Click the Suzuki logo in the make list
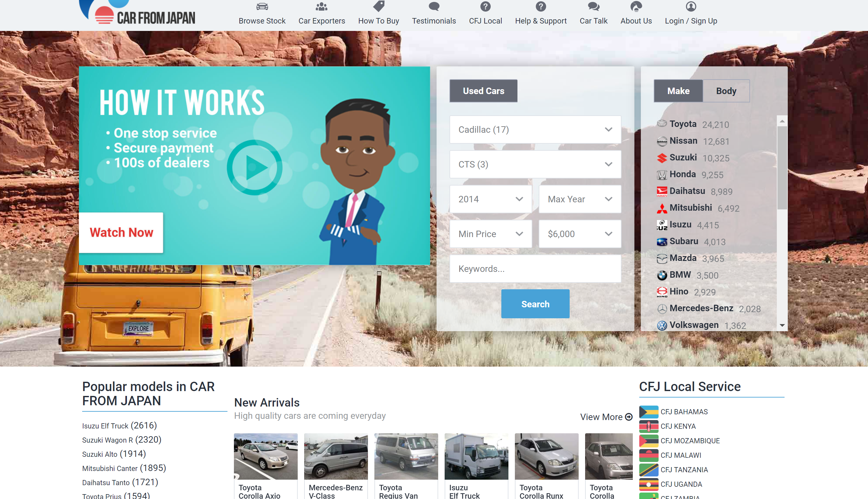Screen dimensions: 868x499 [x=662, y=158]
